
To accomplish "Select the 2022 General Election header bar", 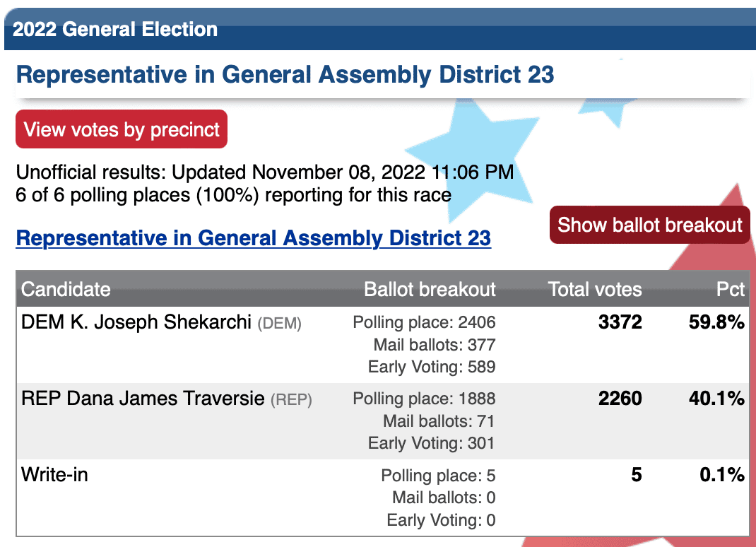I will click(x=380, y=29).
